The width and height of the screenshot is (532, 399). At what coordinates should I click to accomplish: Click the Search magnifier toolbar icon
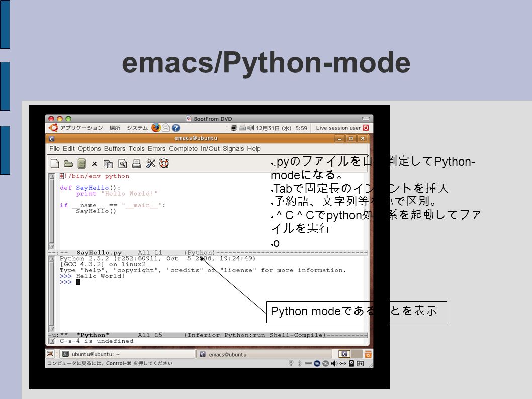(123, 164)
